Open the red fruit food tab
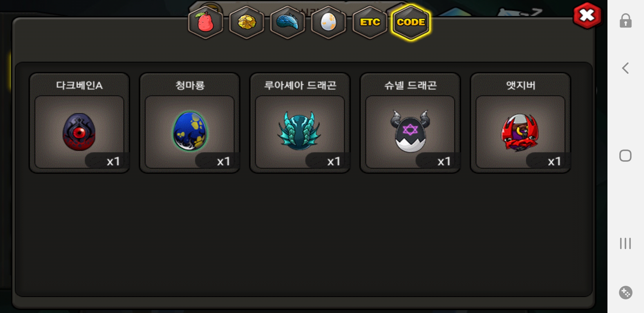This screenshot has height=313, width=644. (x=206, y=22)
